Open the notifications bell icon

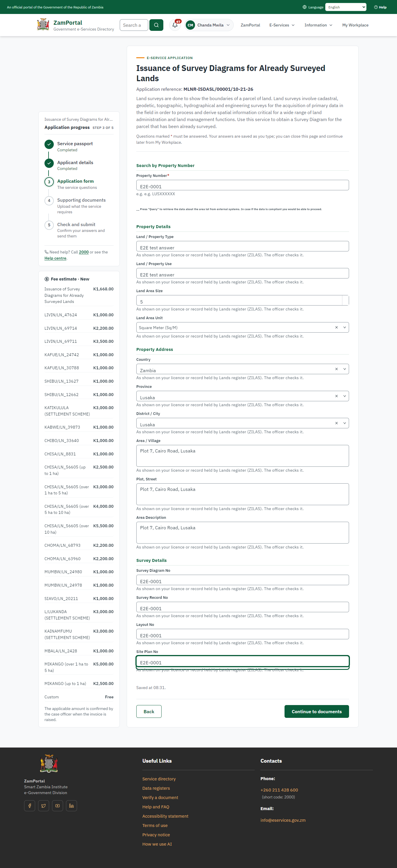(x=175, y=25)
